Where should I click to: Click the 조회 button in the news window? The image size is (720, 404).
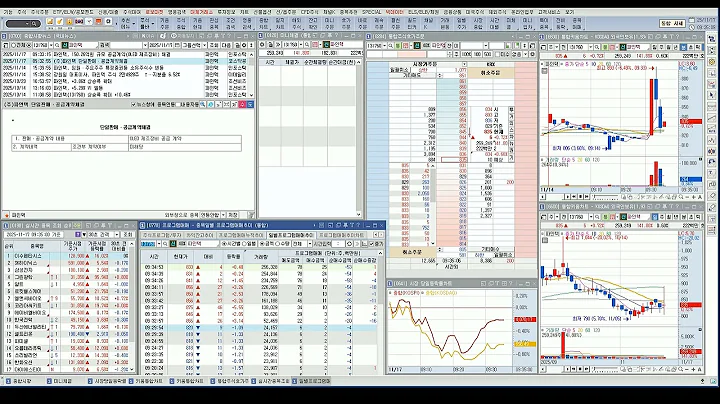point(214,45)
